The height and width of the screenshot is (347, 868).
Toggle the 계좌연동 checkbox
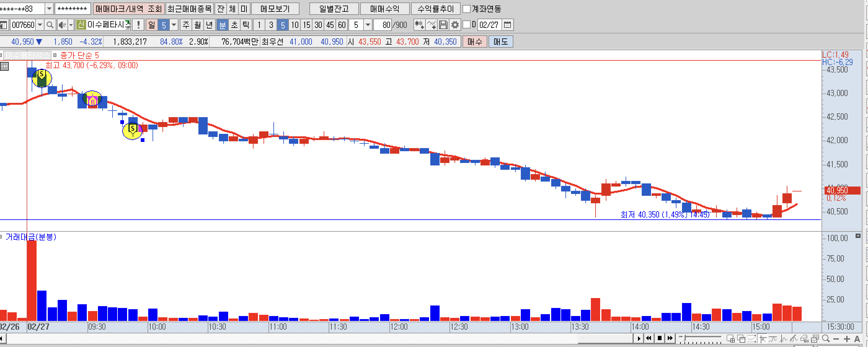point(466,9)
